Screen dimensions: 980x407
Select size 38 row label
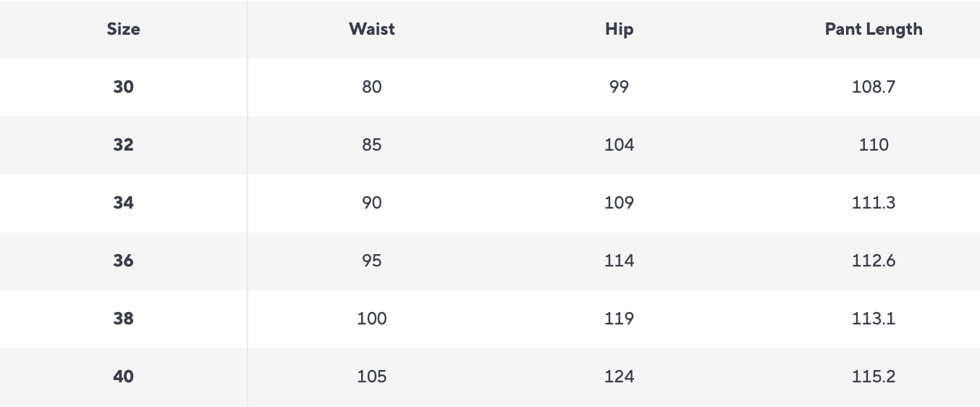[x=123, y=319]
